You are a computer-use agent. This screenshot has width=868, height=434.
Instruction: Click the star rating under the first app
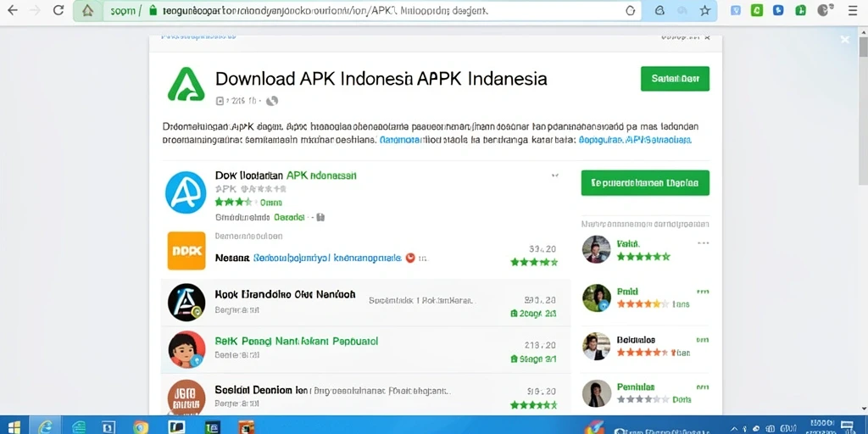(x=234, y=202)
